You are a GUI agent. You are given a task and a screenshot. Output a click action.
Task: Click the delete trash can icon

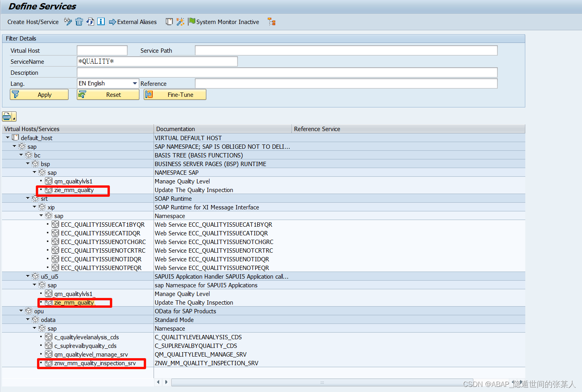point(79,22)
